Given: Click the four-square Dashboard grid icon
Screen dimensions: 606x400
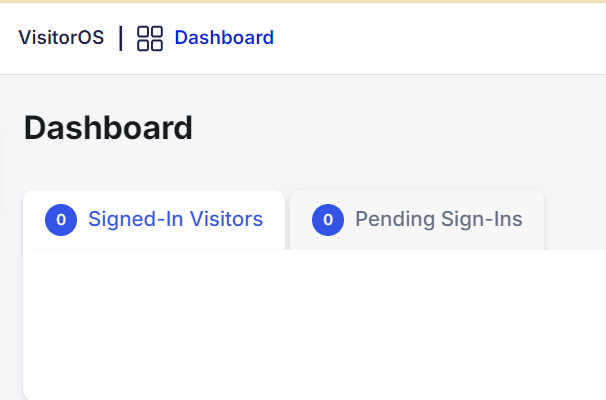Looking at the screenshot, I should point(150,38).
